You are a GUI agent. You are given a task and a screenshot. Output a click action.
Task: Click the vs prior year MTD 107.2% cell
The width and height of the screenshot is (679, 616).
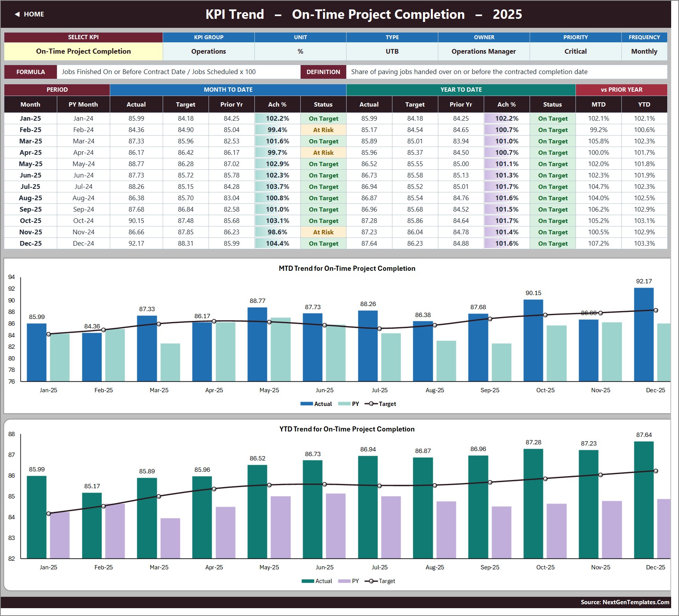(599, 243)
